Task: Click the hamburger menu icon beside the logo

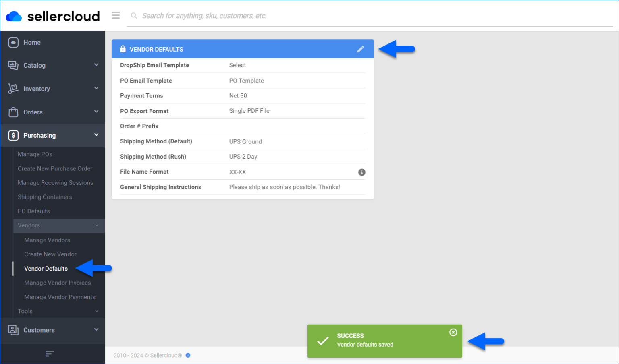Action: (x=116, y=15)
